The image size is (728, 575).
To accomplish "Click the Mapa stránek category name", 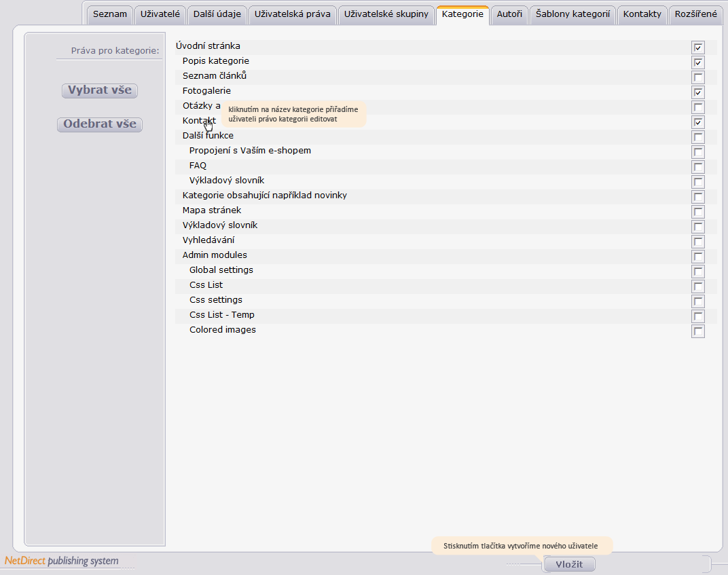I will click(212, 210).
